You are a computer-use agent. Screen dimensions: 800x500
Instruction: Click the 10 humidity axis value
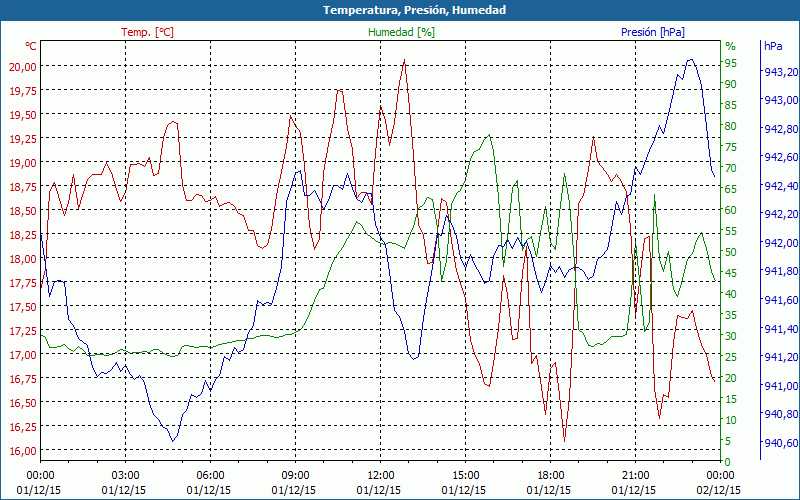coord(731,419)
